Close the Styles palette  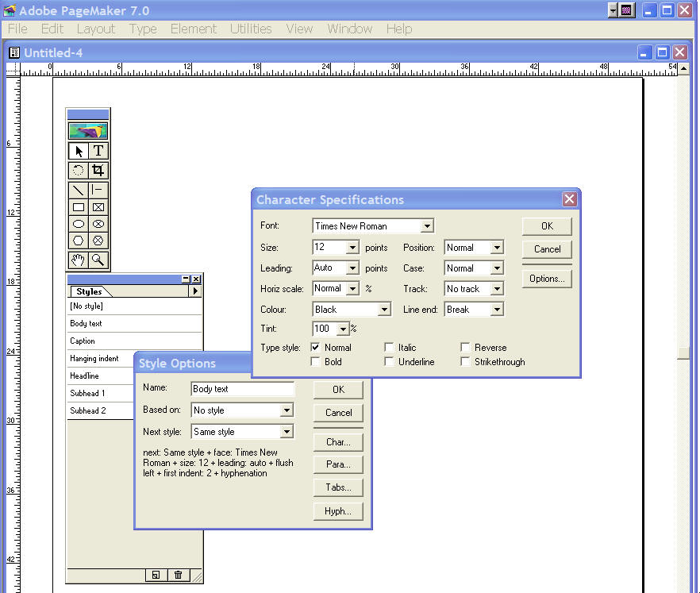(197, 279)
